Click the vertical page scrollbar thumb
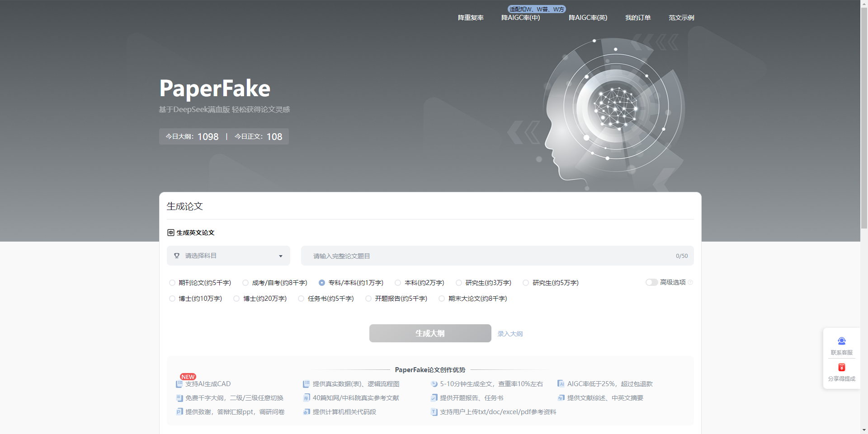The image size is (868, 434). coord(864,117)
